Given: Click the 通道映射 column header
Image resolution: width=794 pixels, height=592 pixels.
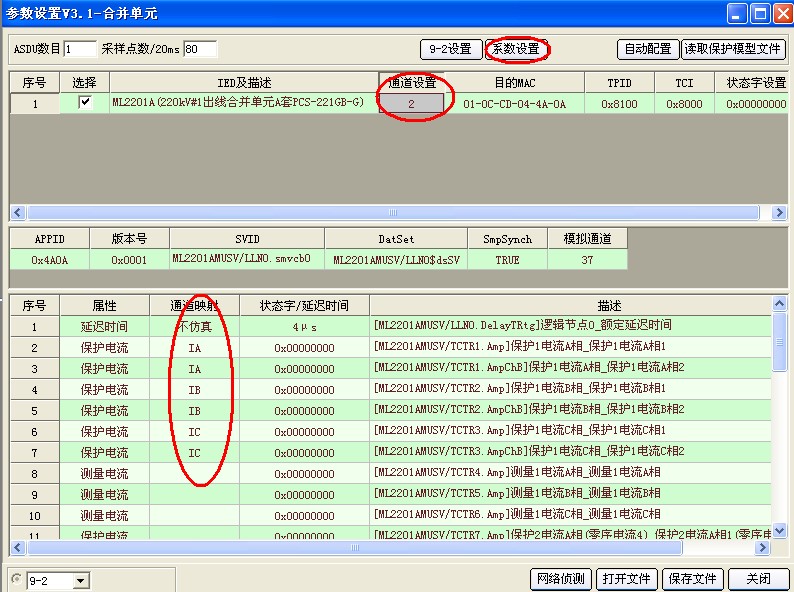Looking at the screenshot, I should pyautogui.click(x=194, y=305).
